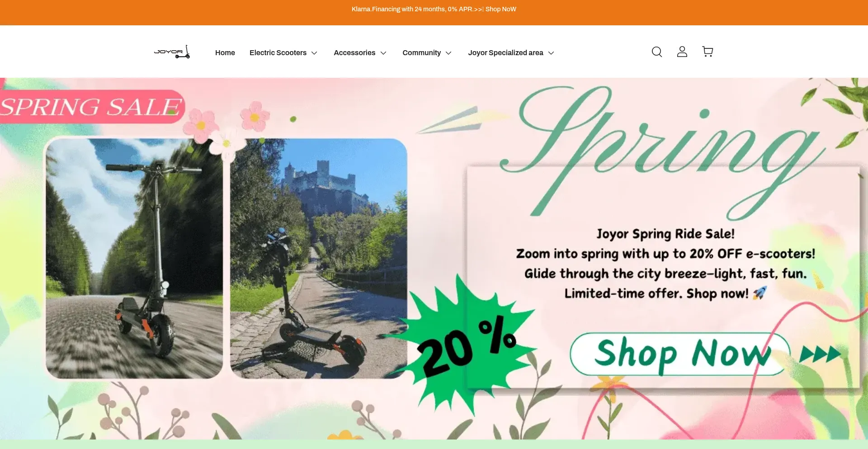868x449 pixels.
Task: Expand the Community dropdown chevron
Action: pyautogui.click(x=448, y=53)
